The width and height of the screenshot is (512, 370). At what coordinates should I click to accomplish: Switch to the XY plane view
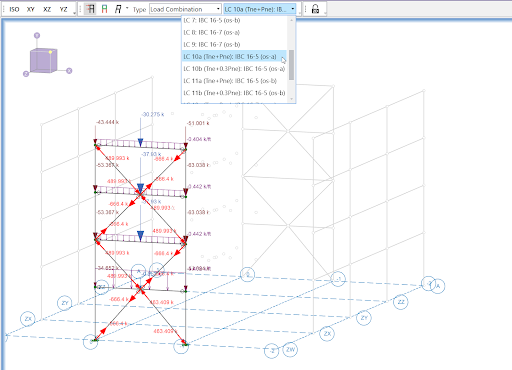tap(31, 9)
